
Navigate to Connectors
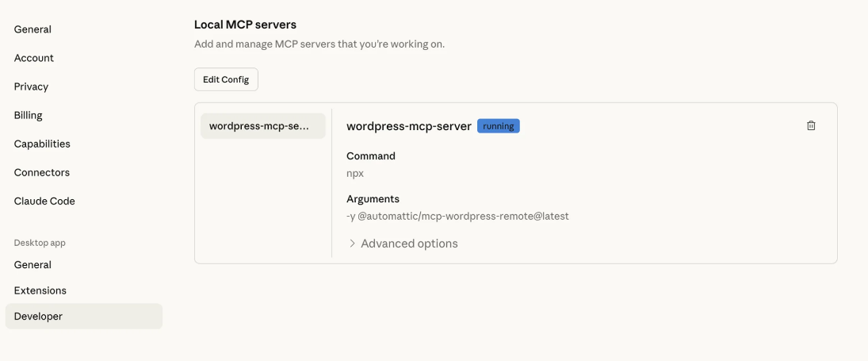coord(41,172)
